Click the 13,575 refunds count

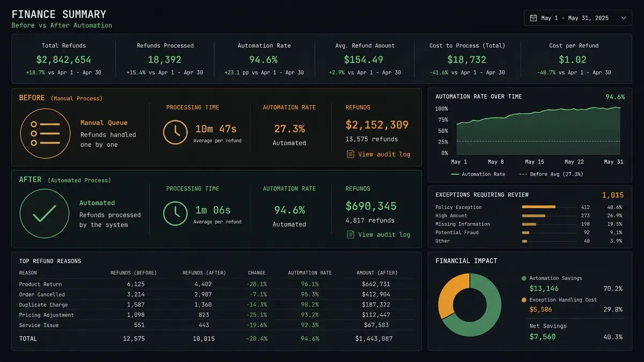pos(372,139)
